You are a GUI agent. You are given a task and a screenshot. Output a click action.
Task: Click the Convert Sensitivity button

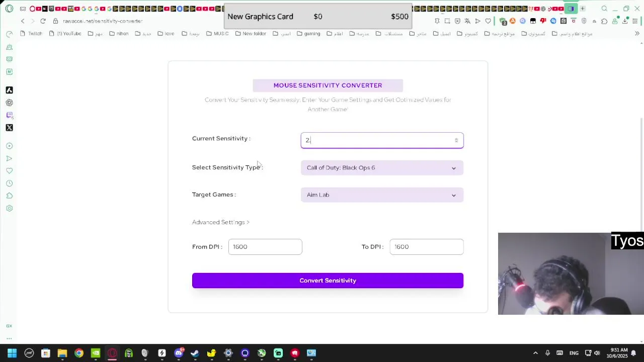pos(328,281)
